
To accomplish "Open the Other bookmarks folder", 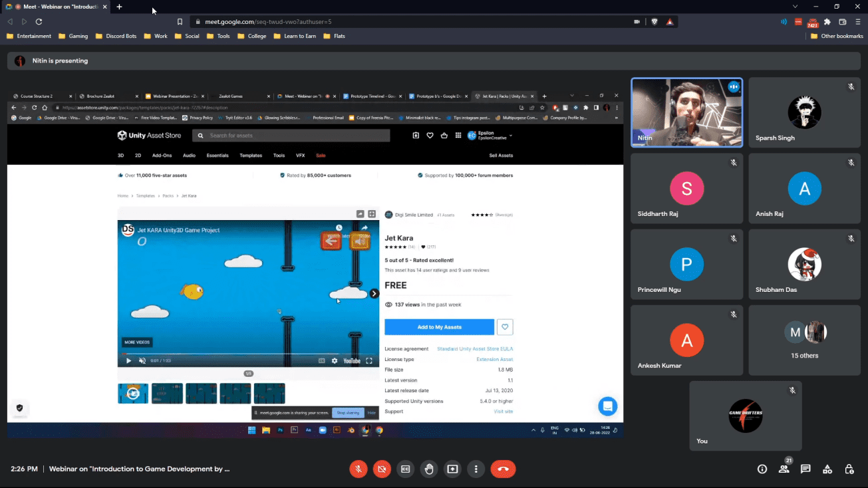I will point(837,36).
